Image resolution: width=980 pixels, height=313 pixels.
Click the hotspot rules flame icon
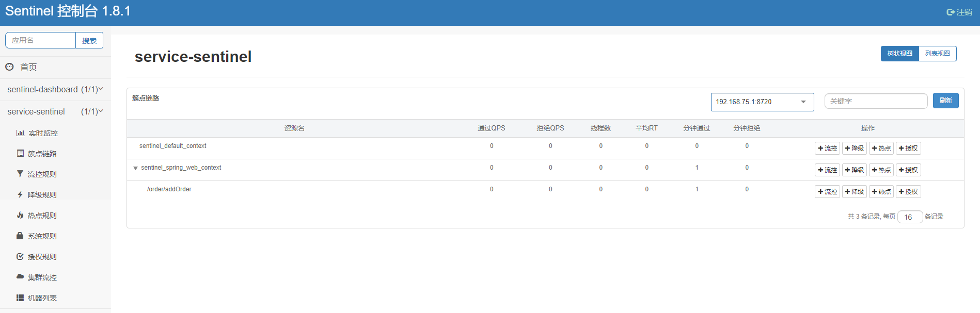(20, 216)
